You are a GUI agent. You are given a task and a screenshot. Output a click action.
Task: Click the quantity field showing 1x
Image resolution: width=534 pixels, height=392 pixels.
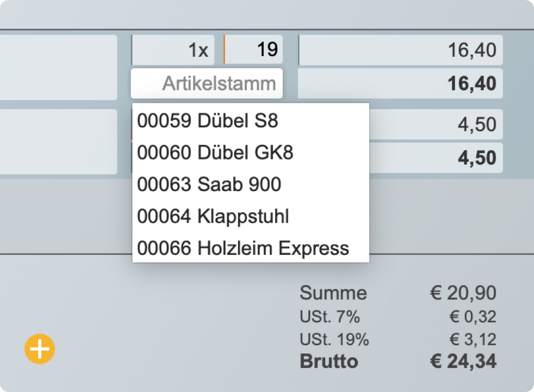pos(173,50)
